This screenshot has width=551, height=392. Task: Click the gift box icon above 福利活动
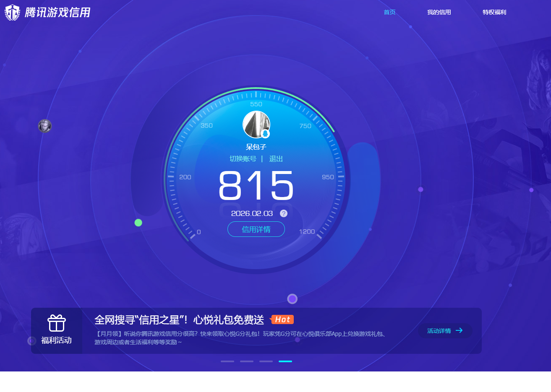pos(57,323)
